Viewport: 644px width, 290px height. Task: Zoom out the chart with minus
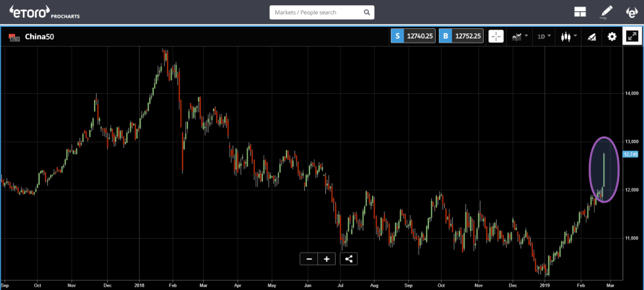308,259
